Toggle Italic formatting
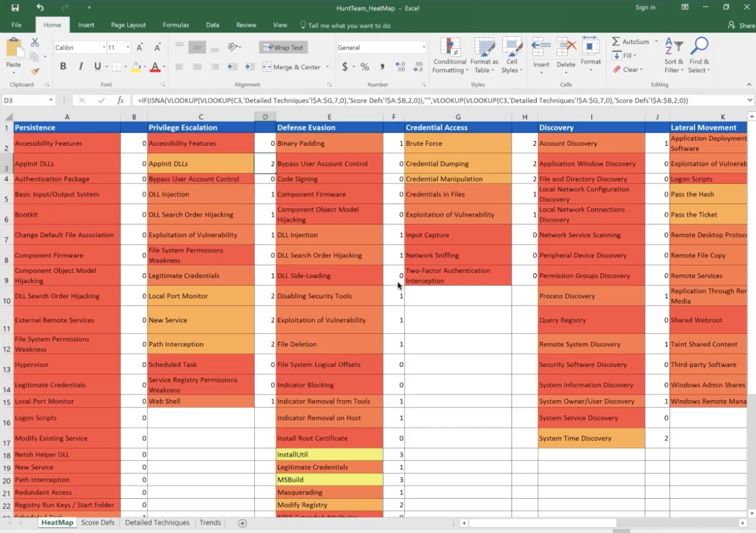This screenshot has width=756, height=533. coord(80,67)
